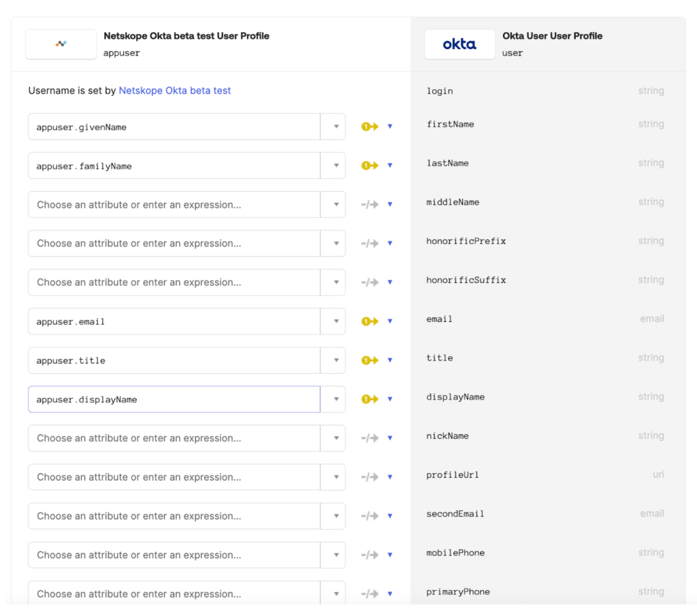Click the Netskope app logo
Screen dimensions: 697x616
pos(61,44)
